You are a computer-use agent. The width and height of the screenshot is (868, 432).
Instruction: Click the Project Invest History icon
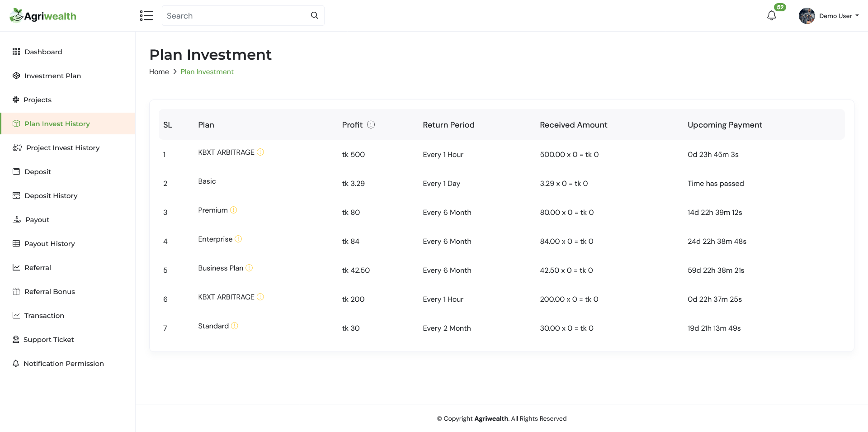(16, 147)
